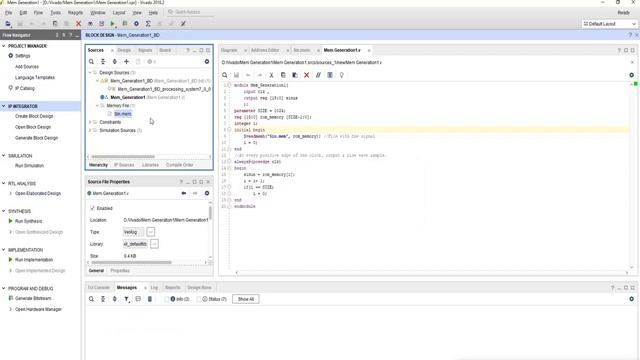Click the Source File Properties vertical scrollbar

pyautogui.click(x=210, y=213)
